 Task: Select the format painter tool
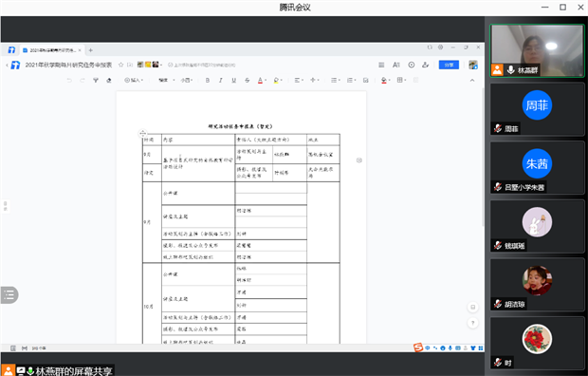[96, 80]
